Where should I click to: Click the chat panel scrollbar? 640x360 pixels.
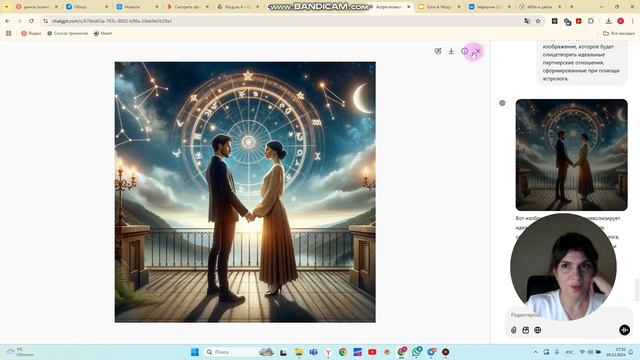pyautogui.click(x=637, y=289)
